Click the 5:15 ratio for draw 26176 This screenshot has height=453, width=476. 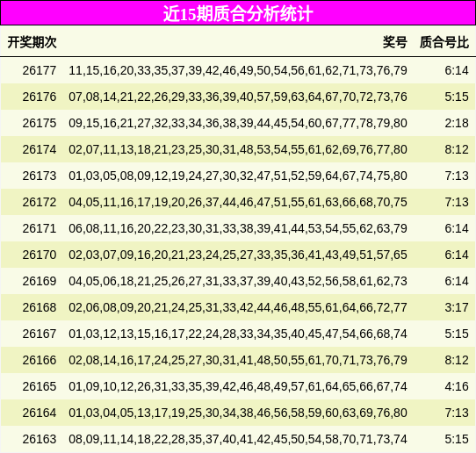click(x=457, y=97)
